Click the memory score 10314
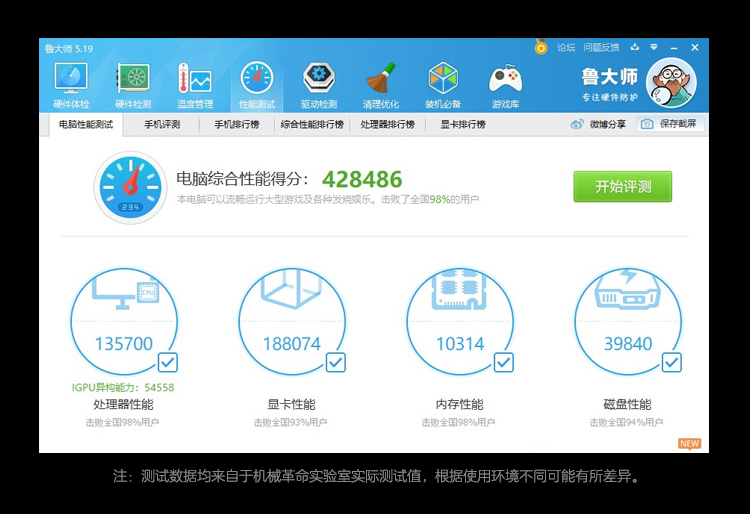Viewport: 750px width, 514px height. click(x=460, y=344)
